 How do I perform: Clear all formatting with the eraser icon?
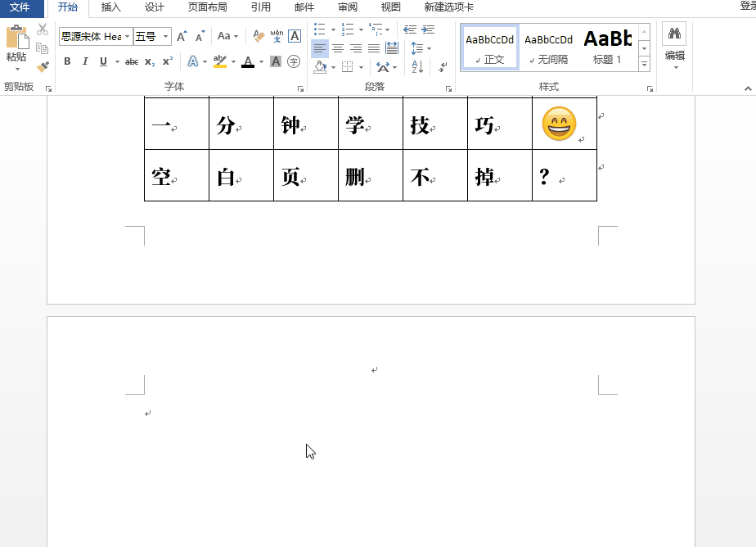pos(259,36)
